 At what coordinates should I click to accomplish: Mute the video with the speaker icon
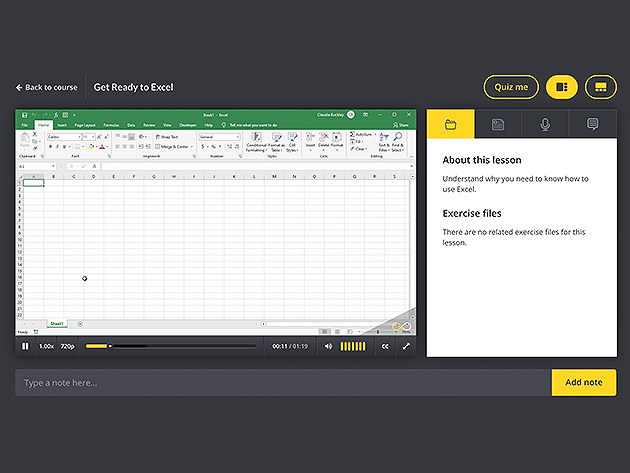[x=328, y=346]
